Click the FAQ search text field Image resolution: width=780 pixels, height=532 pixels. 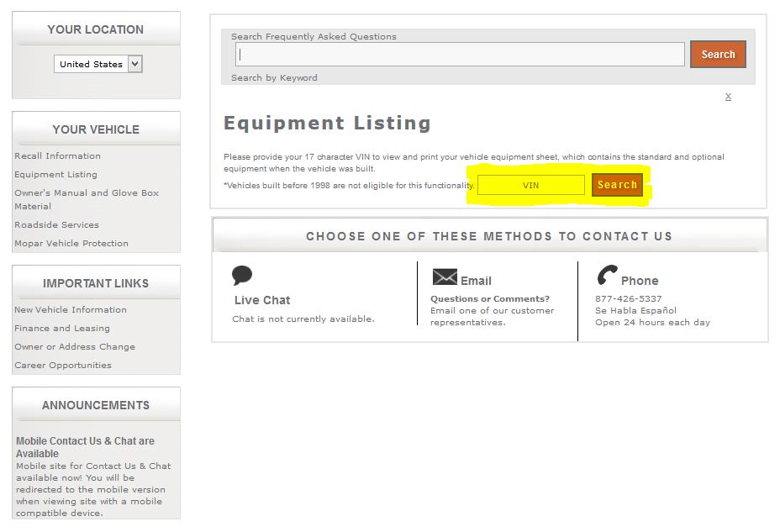pos(460,55)
